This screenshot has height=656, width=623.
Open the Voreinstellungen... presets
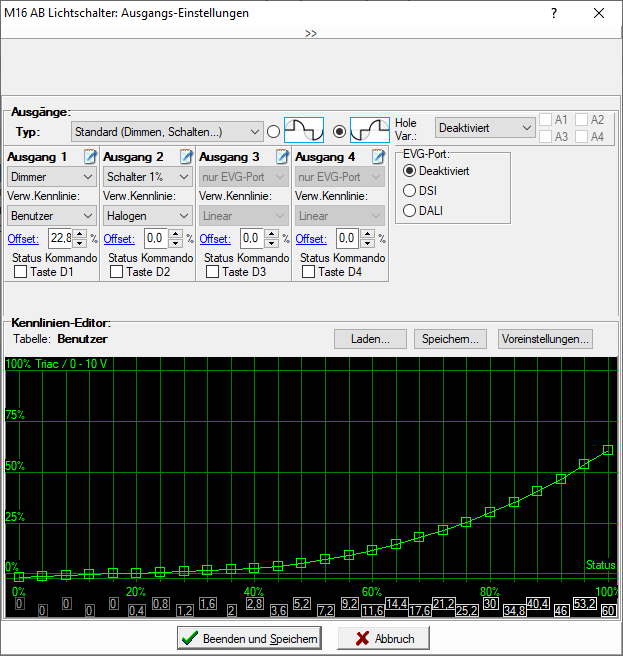click(x=545, y=338)
